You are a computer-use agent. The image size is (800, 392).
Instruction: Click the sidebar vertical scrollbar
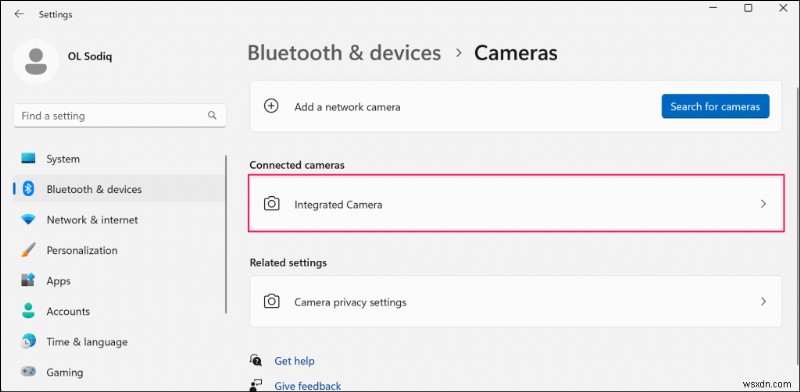coord(226,235)
